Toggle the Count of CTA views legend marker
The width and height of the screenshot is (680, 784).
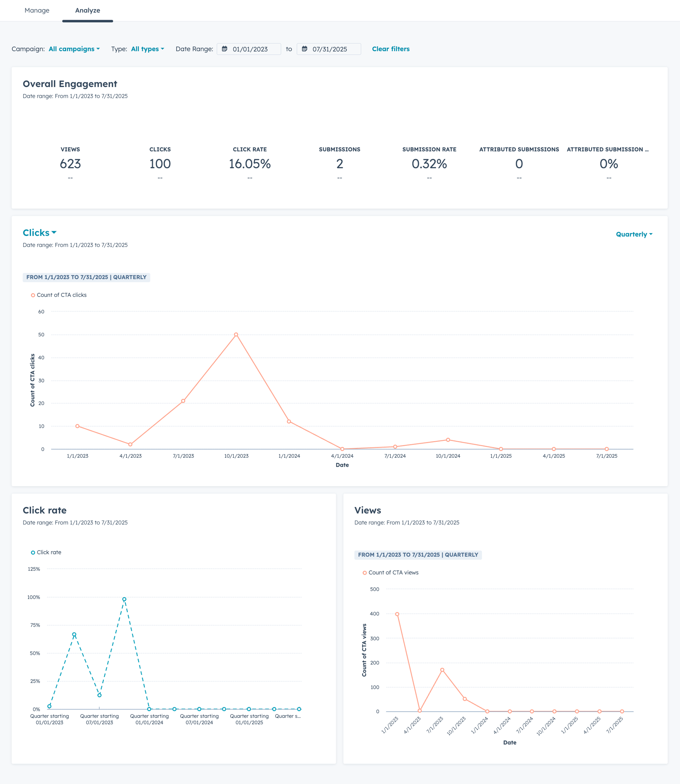(365, 572)
